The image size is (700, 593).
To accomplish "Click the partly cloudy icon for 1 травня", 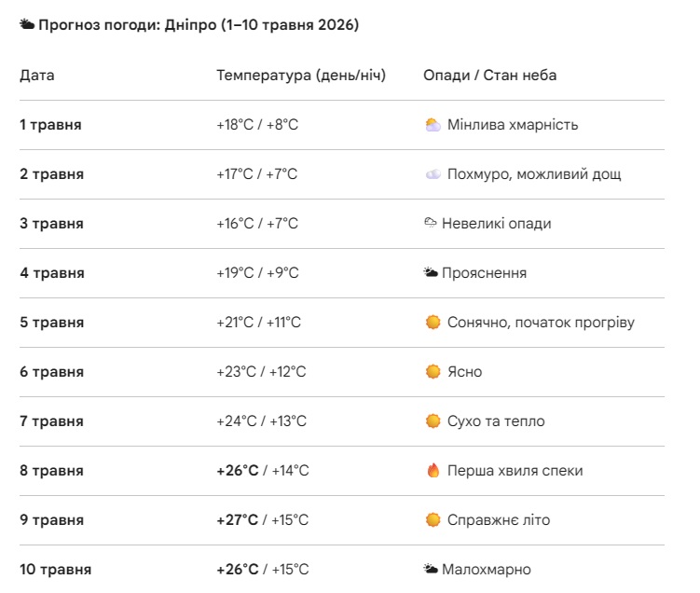I will (432, 125).
